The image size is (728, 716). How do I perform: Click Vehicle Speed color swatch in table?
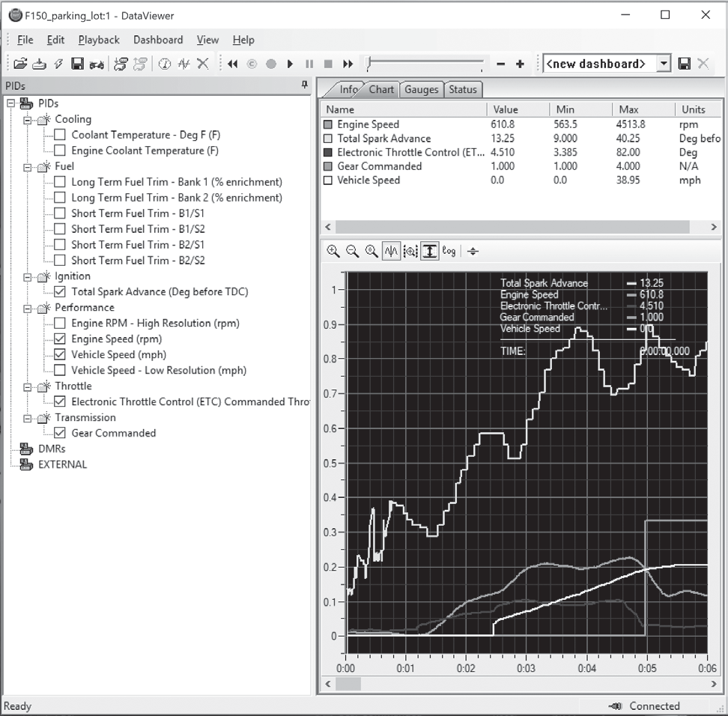pyautogui.click(x=328, y=180)
